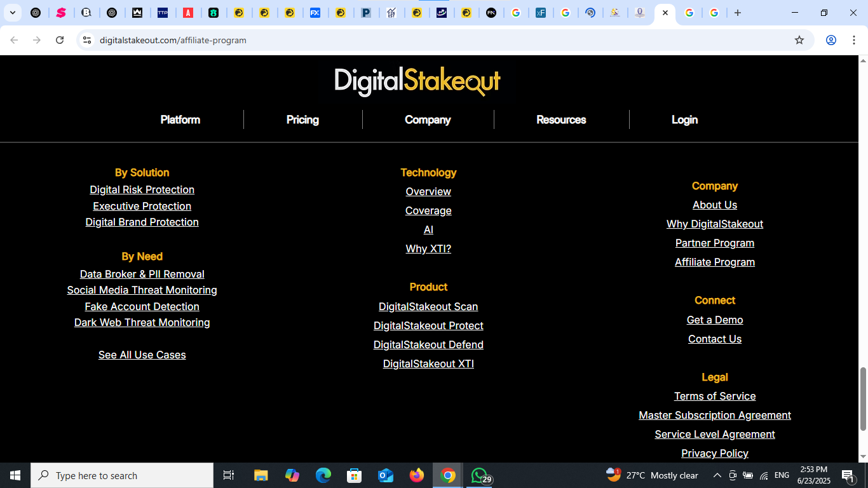Switch to the black FN tab

pos(491,13)
